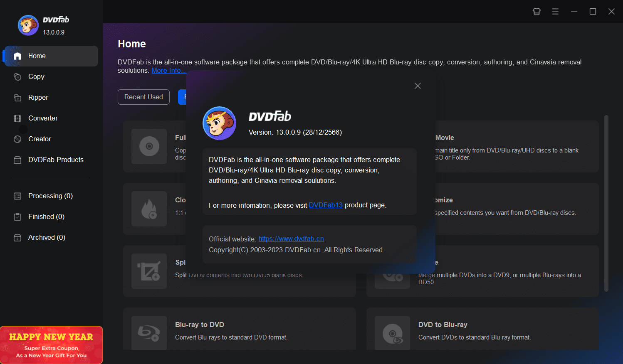
Task: Click the Clone/Burn flame icon
Action: 149,209
